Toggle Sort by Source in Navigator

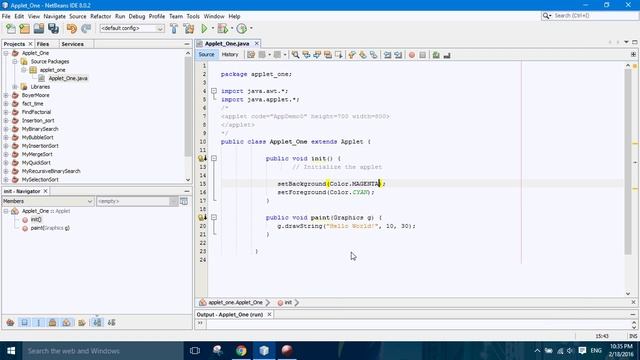pyautogui.click(x=111, y=323)
